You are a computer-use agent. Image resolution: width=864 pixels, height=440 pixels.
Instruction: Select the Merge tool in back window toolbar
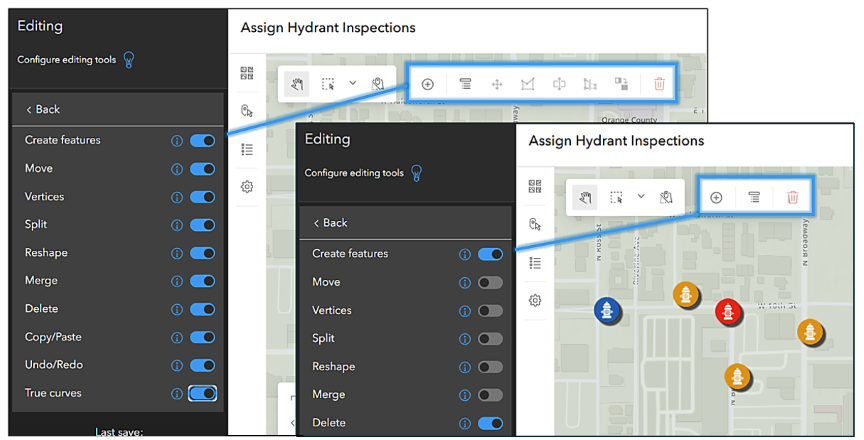622,84
